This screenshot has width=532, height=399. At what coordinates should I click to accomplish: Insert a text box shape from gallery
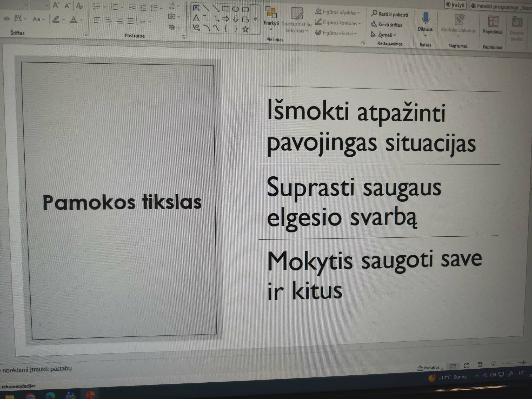pos(196,8)
